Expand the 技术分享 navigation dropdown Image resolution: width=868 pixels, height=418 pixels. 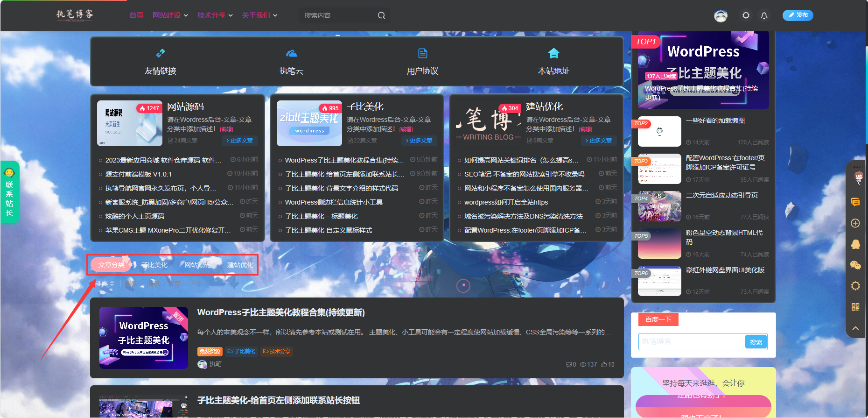(x=215, y=15)
